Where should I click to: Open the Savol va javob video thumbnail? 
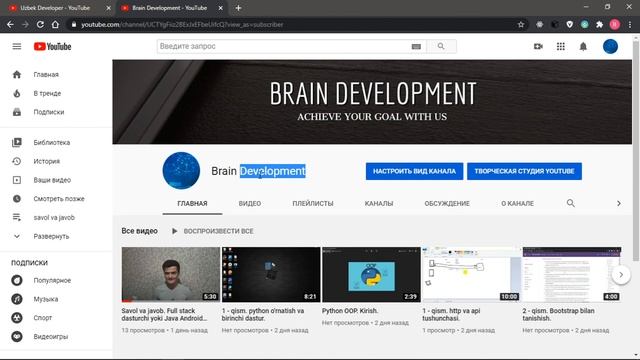pos(171,274)
